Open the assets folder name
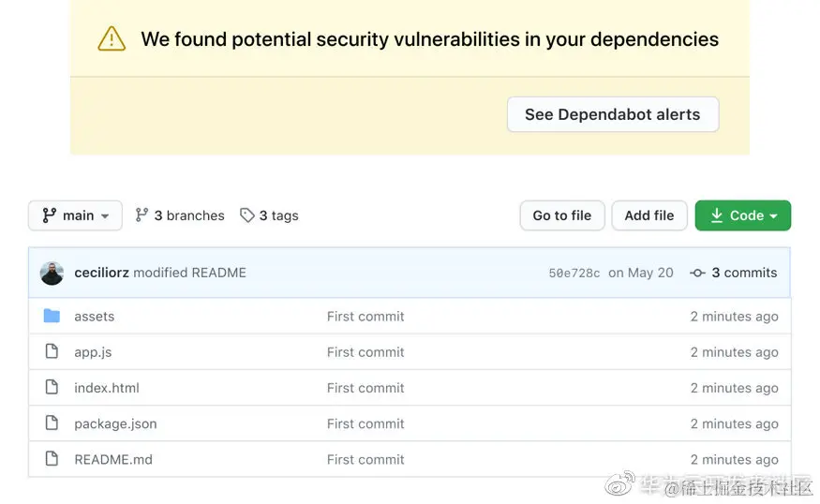 pyautogui.click(x=95, y=317)
